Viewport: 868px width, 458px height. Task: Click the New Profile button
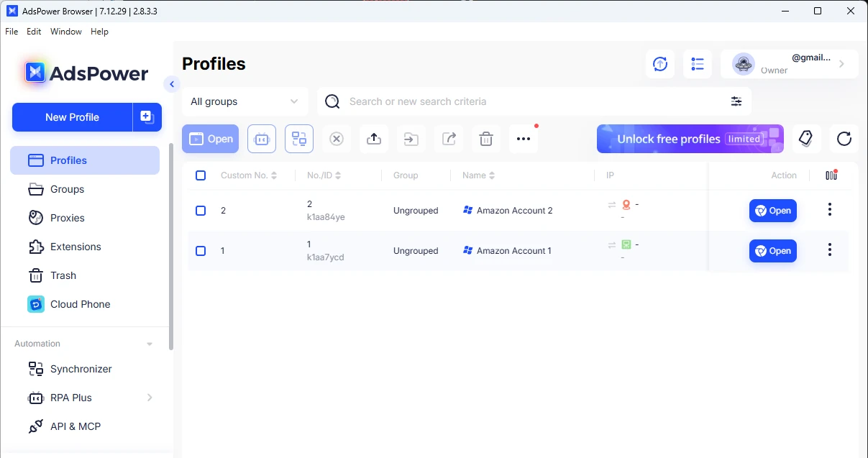click(x=72, y=117)
